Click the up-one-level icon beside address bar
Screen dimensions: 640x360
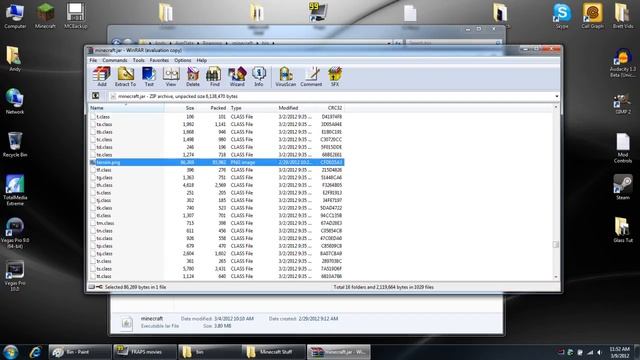coord(96,96)
